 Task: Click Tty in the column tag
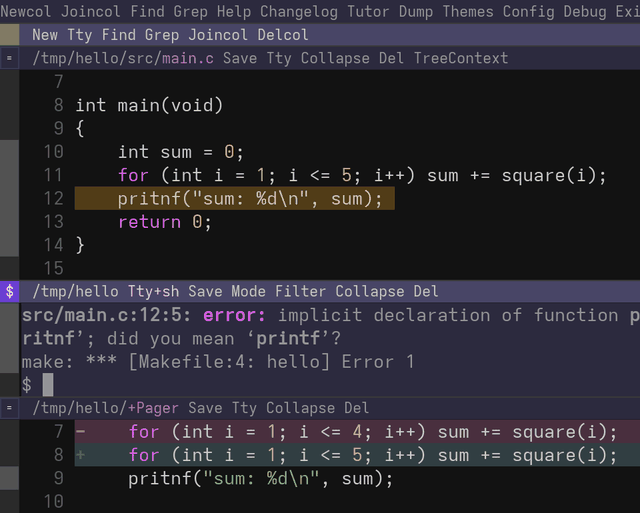pos(80,35)
